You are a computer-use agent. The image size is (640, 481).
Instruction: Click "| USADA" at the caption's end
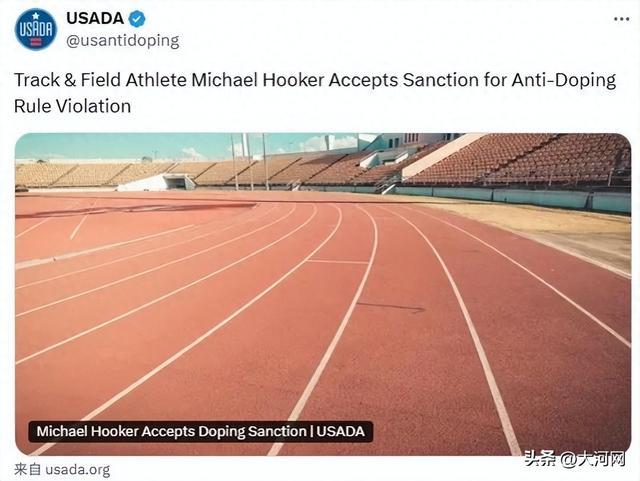[x=341, y=432]
